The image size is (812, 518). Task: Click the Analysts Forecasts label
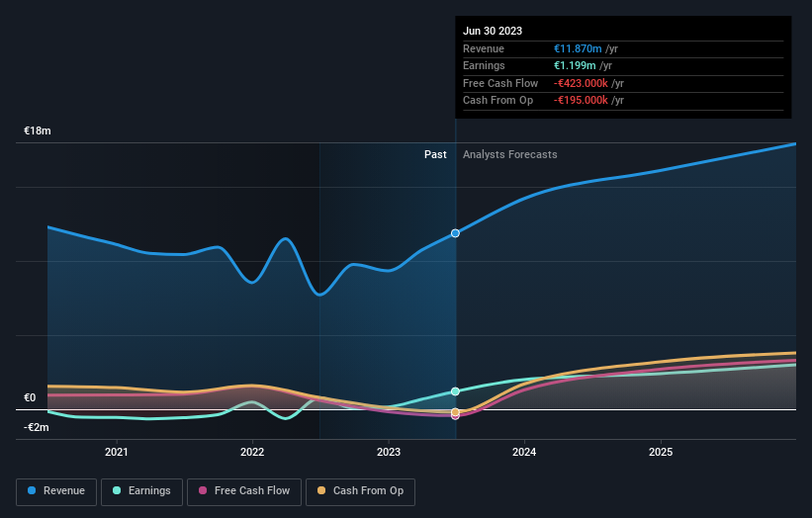(510, 154)
